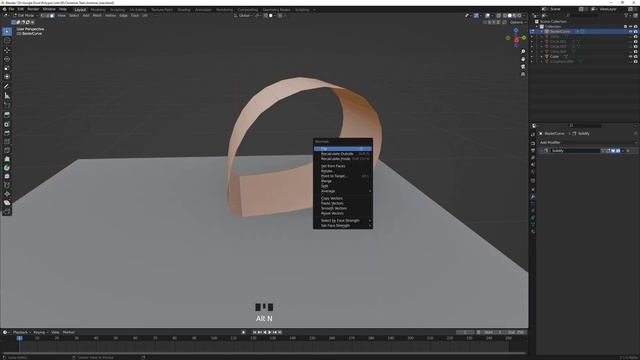Select the Move tool in left toolbar
640x360 pixels.
[7, 50]
